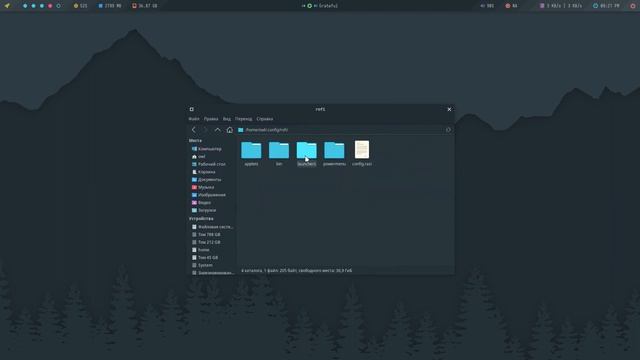This screenshot has height=360, width=640.
Task: Open the Том 45 GB volume
Action: [x=205, y=258]
